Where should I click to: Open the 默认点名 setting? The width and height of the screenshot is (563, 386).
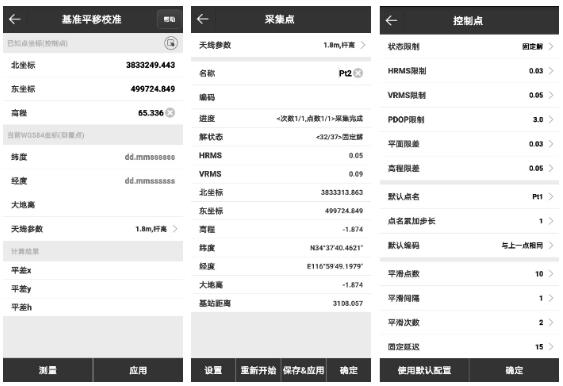click(469, 196)
